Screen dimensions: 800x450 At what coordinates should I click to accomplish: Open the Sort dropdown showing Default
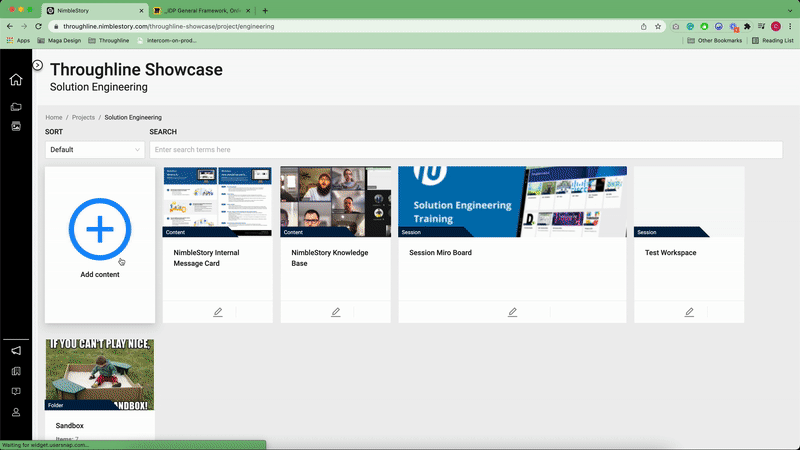pos(95,149)
